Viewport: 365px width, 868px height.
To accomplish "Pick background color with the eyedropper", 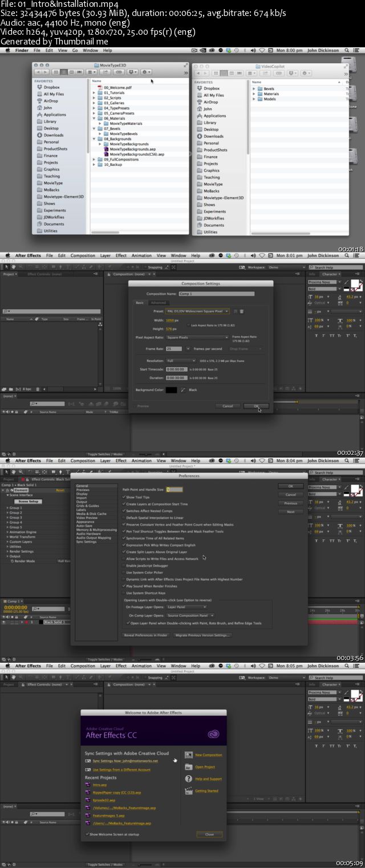I will [x=183, y=390].
